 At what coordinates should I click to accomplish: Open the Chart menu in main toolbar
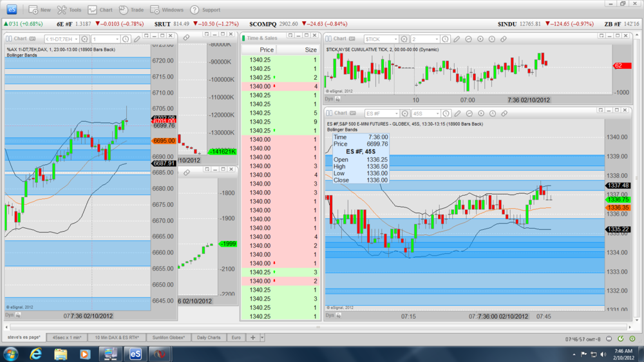[x=100, y=10]
